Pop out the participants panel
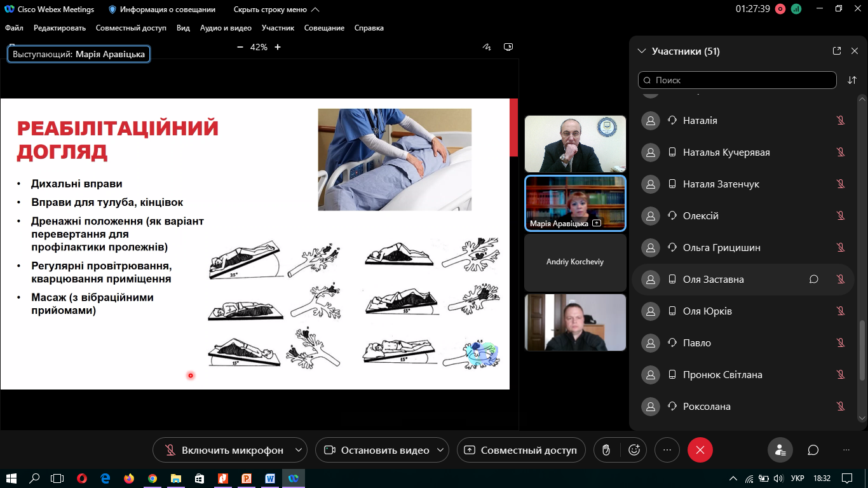 [837, 51]
